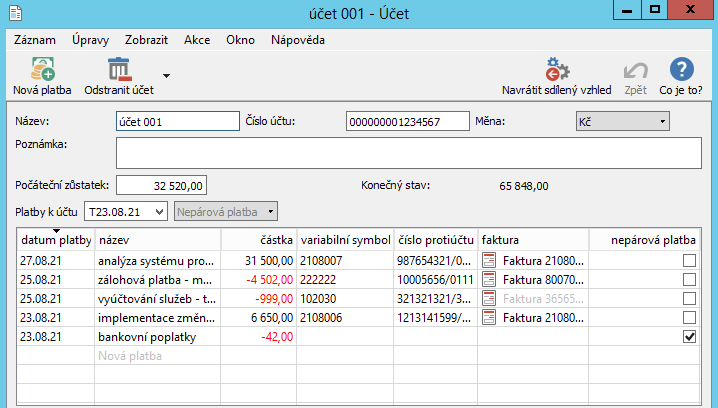Image resolution: width=718 pixels, height=408 pixels.
Task: Click the Odstranit účet trash icon
Action: (x=119, y=69)
